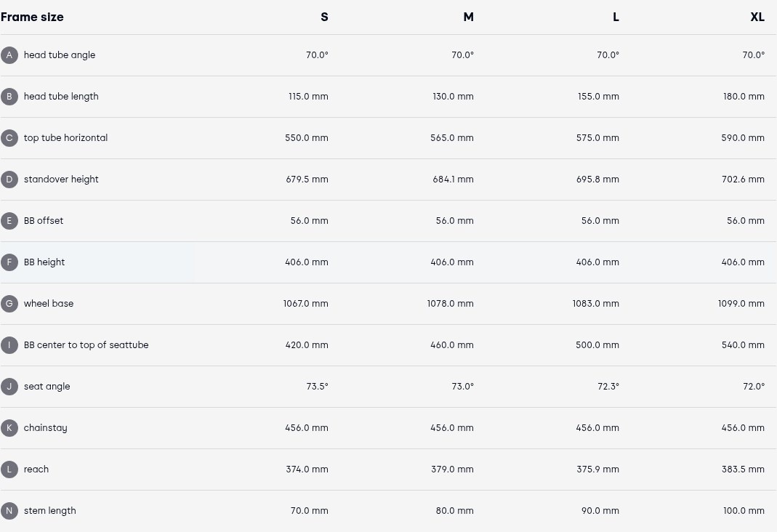
Task: Click the N badge for stem length
Action: point(9,511)
